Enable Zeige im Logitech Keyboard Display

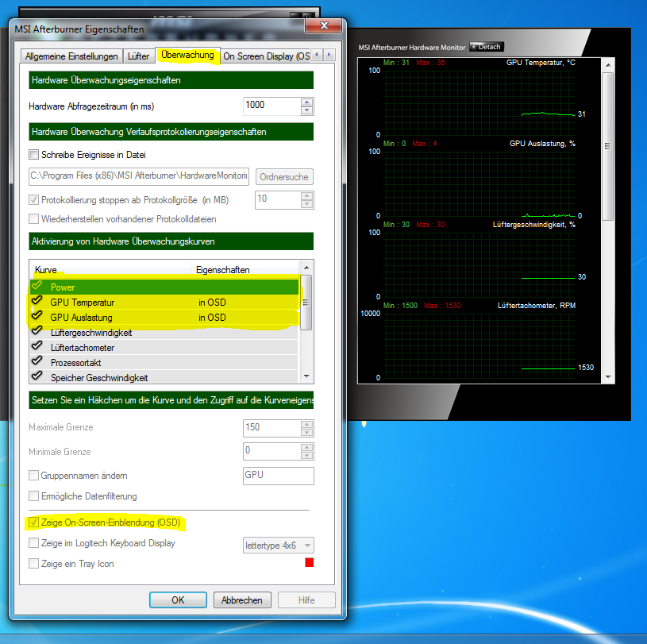coord(34,543)
